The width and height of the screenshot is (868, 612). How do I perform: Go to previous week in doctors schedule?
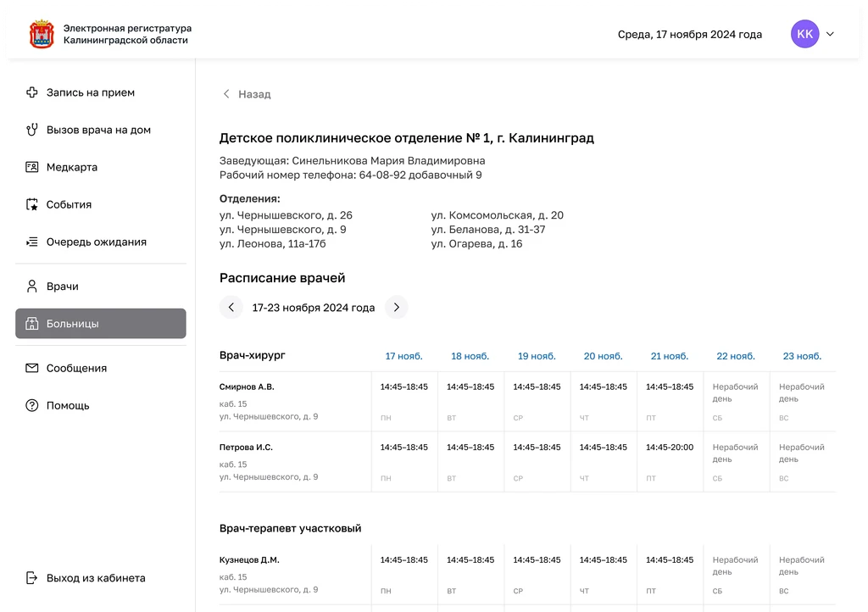click(x=231, y=307)
